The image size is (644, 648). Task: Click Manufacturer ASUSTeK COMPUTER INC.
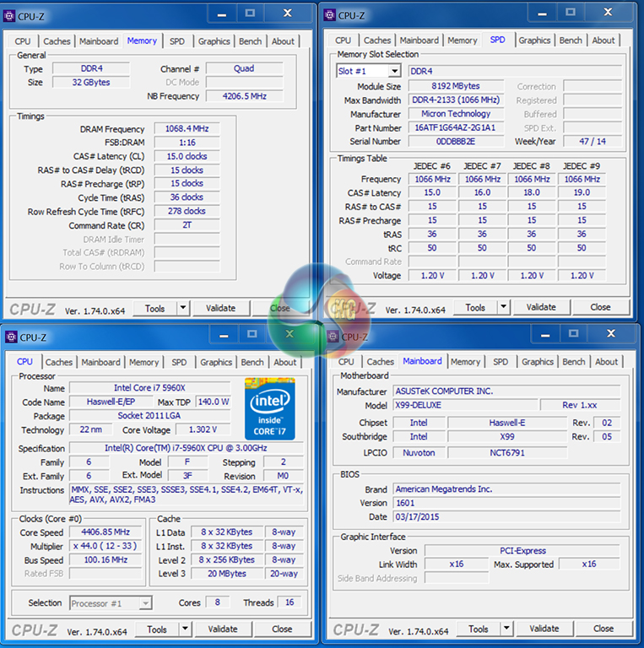pos(506,391)
